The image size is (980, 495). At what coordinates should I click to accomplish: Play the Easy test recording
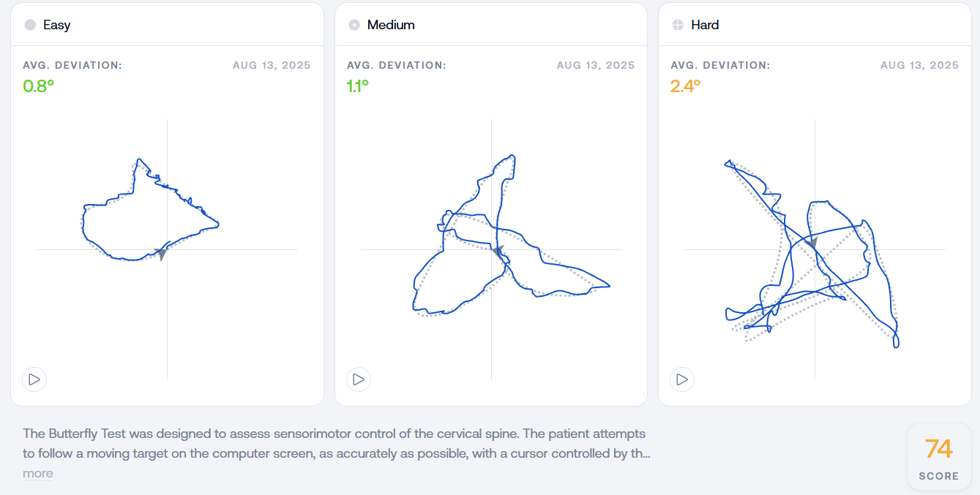pos(34,379)
